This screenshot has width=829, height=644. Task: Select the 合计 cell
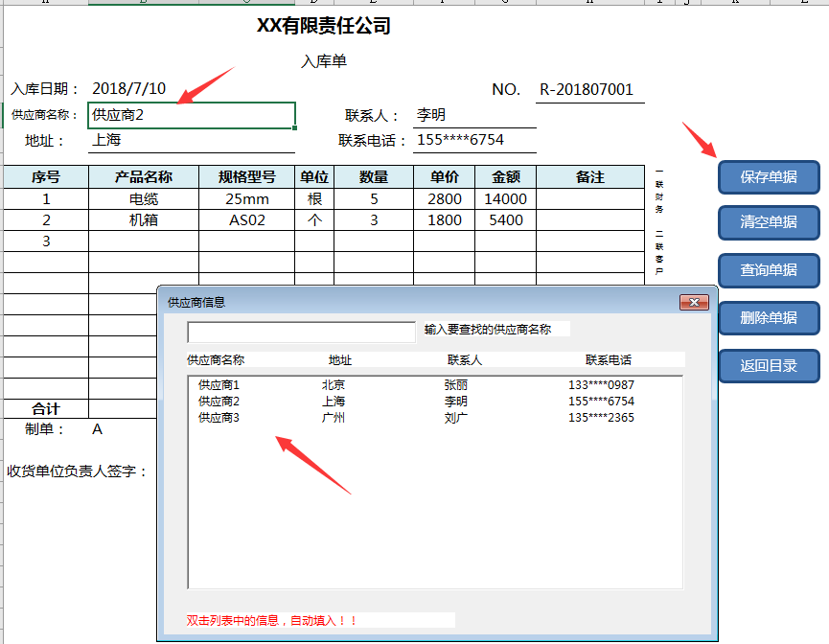coord(46,408)
